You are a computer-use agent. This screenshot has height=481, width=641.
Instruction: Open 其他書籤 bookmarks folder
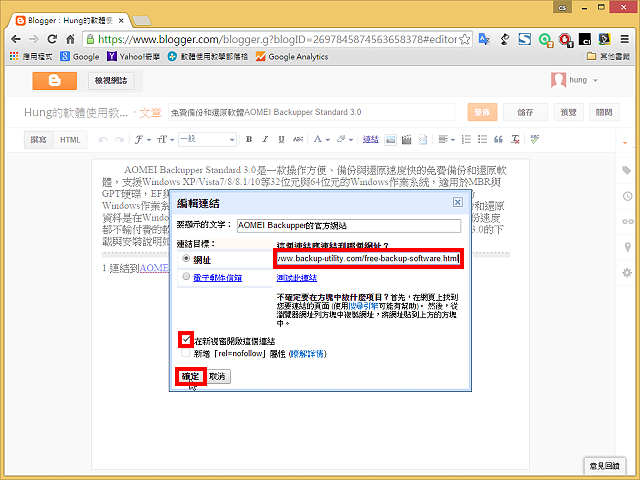608,56
